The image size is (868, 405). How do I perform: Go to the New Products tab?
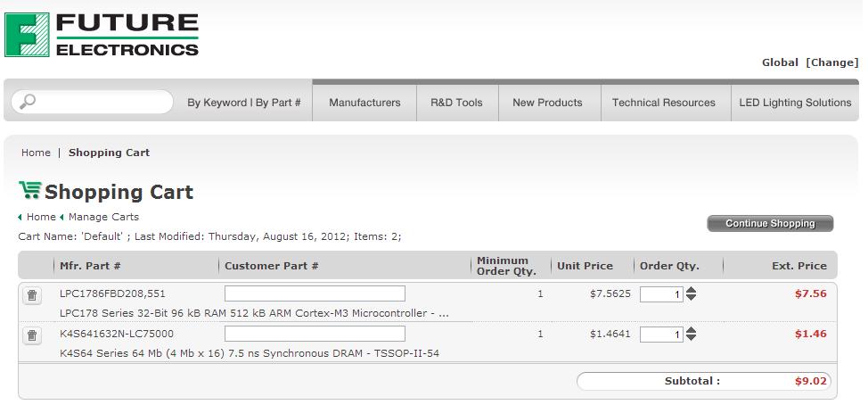[547, 103]
